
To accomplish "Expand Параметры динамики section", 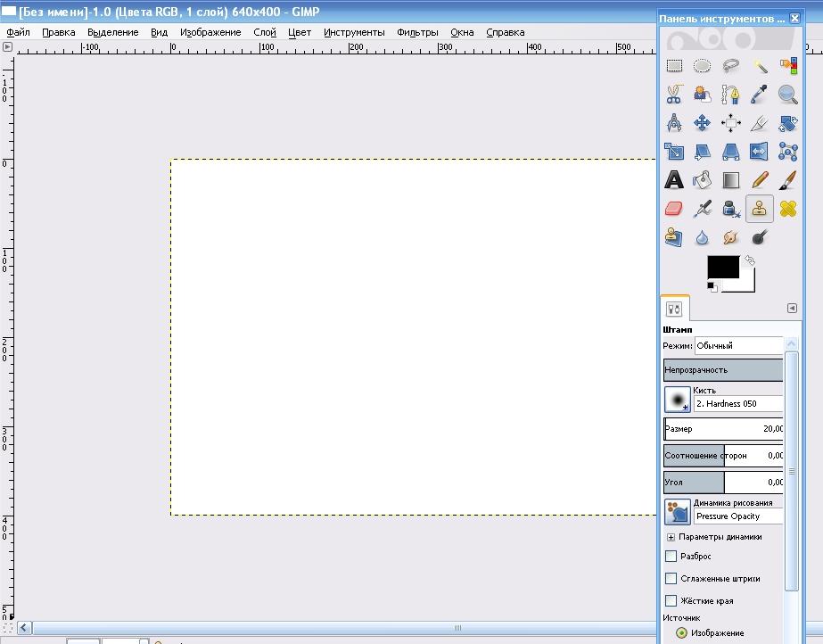I will point(671,537).
